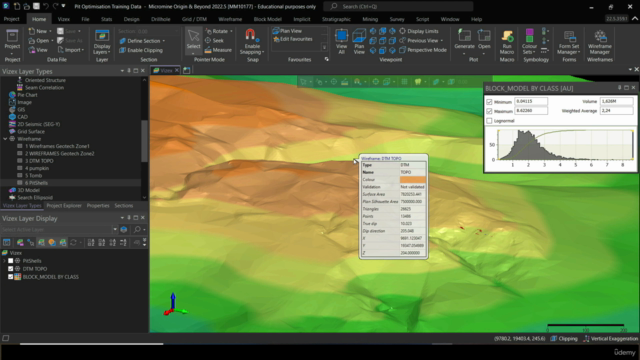The height and width of the screenshot is (360, 640).
Task: Open the Block Model ribbon tab
Action: (267, 19)
